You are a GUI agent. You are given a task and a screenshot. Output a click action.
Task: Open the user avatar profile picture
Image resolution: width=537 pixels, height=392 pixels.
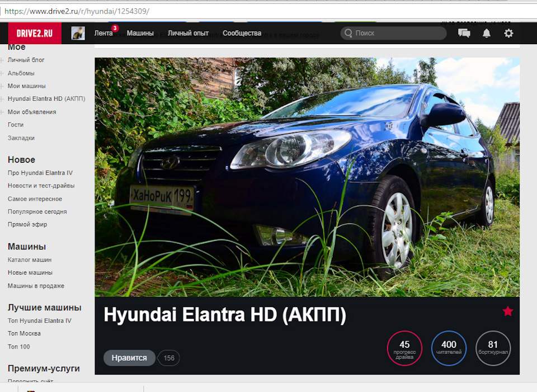78,34
